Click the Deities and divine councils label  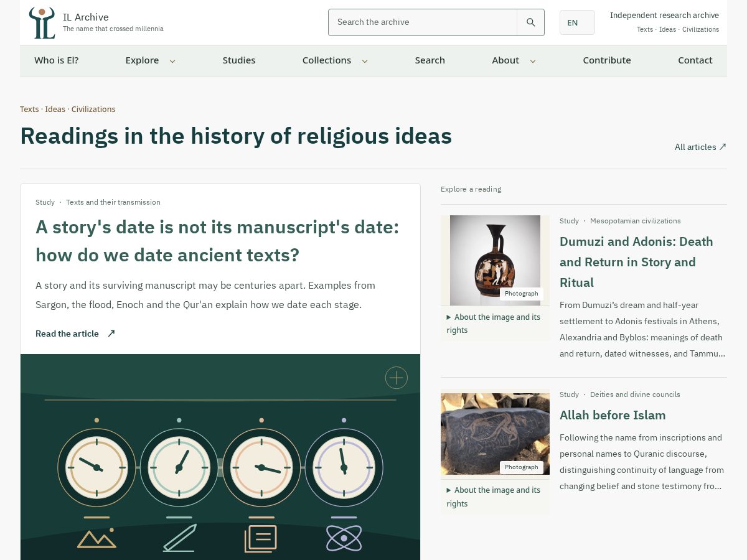[x=635, y=394]
